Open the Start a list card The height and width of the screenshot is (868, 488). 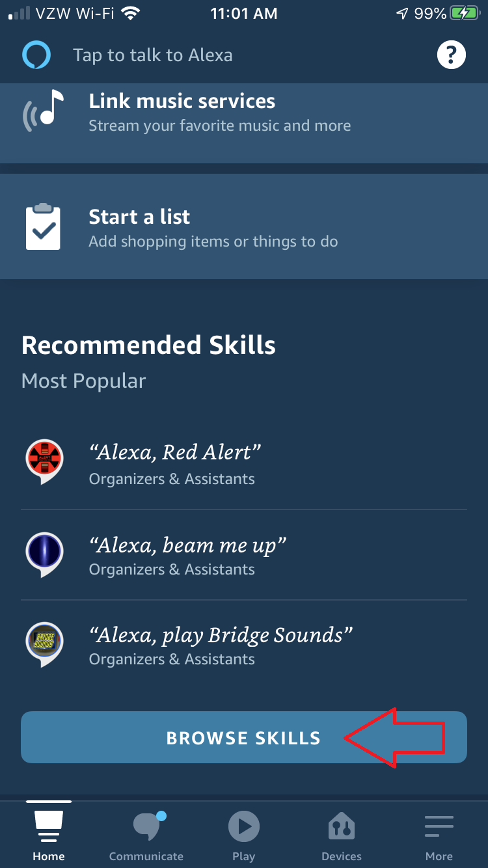[244, 226]
